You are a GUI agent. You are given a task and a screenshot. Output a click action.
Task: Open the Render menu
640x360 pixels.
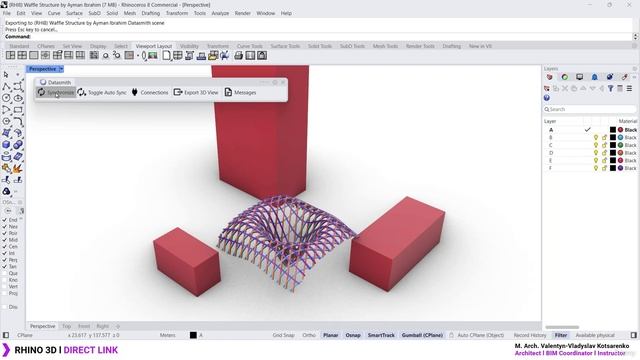click(x=242, y=13)
